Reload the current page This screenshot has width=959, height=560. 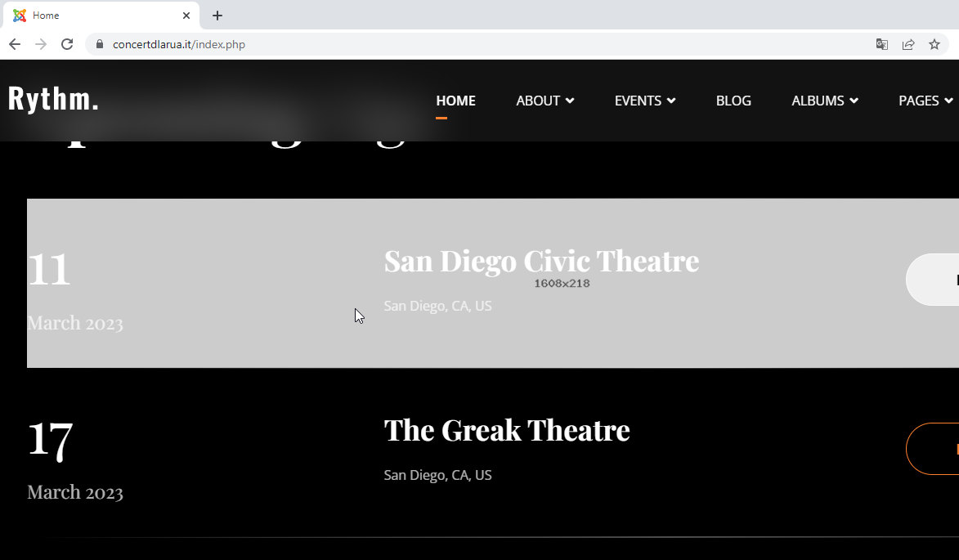tap(68, 44)
